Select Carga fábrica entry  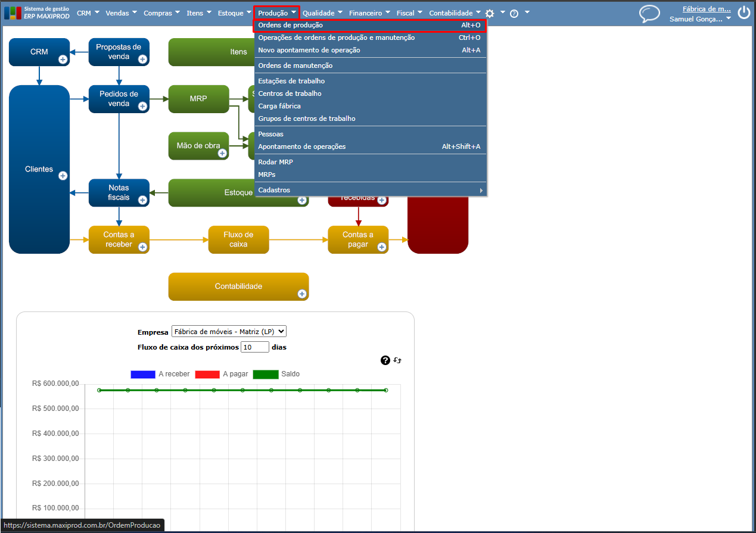(371, 106)
